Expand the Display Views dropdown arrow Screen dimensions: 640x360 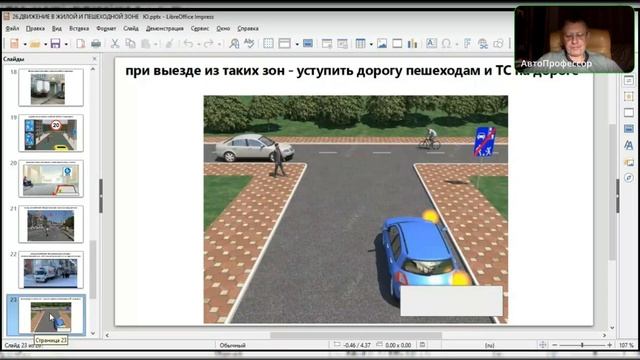(x=297, y=44)
